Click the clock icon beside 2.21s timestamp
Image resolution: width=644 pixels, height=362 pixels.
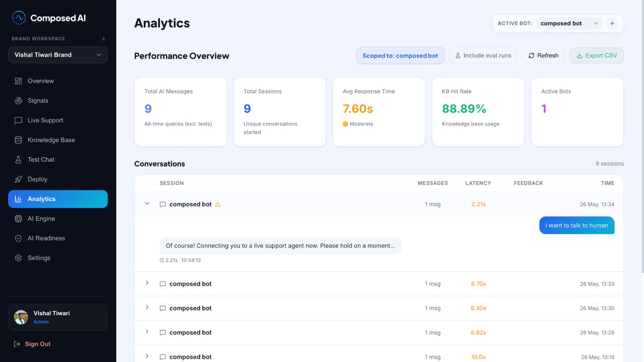pyautogui.click(x=162, y=260)
